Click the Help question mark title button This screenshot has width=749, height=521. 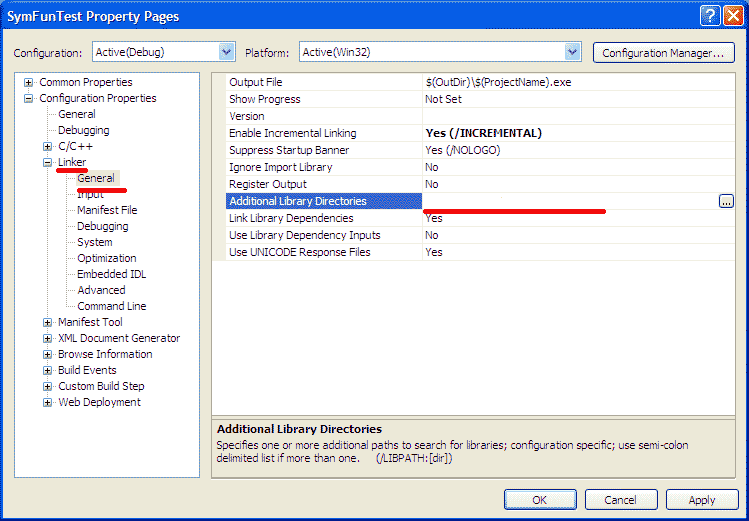710,16
